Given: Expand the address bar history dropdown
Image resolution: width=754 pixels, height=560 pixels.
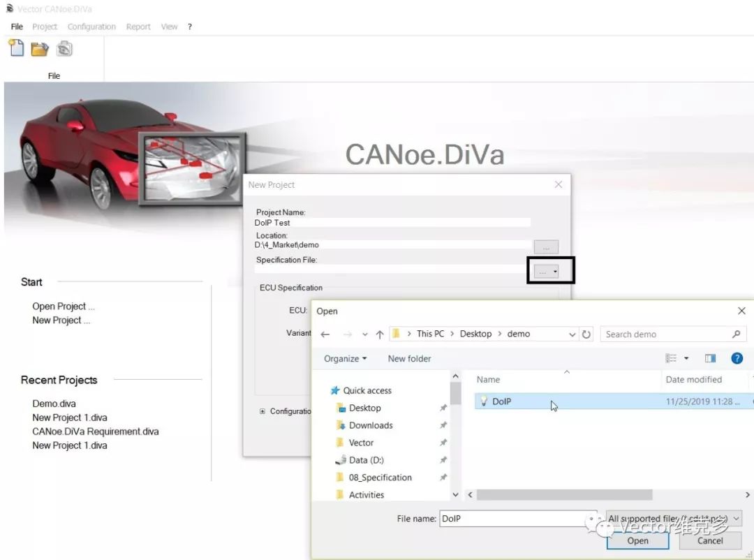Looking at the screenshot, I should [572, 334].
